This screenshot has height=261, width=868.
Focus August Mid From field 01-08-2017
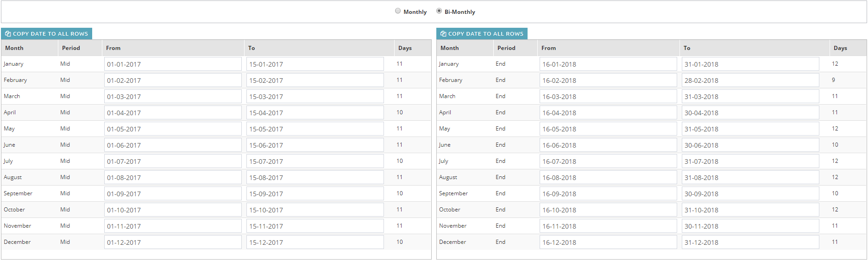point(173,178)
